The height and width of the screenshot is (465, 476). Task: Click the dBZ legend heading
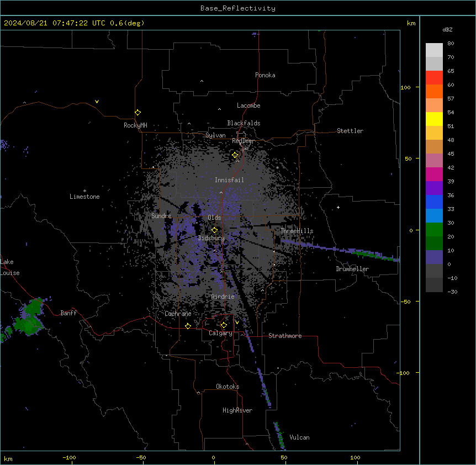pyautogui.click(x=447, y=29)
